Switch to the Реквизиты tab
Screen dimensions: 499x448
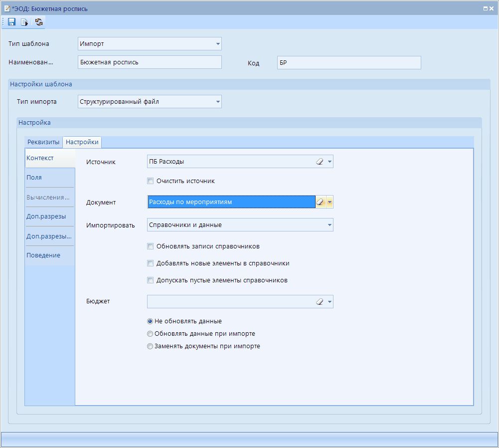[43, 142]
